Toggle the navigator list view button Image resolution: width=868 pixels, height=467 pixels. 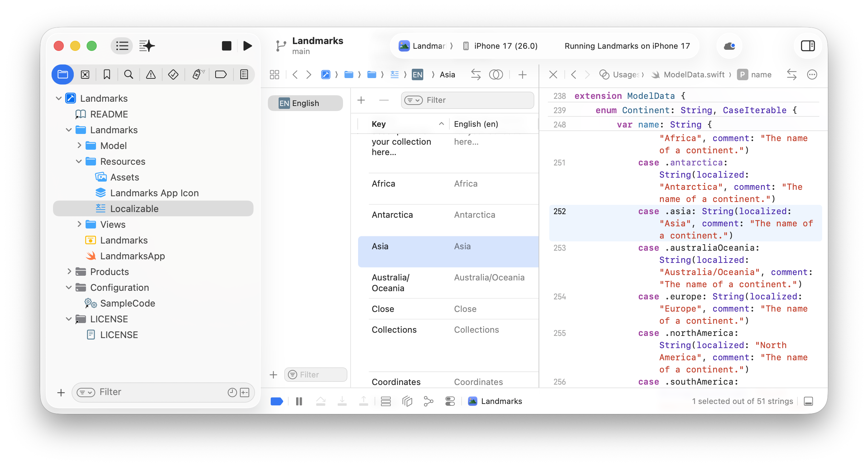[122, 46]
